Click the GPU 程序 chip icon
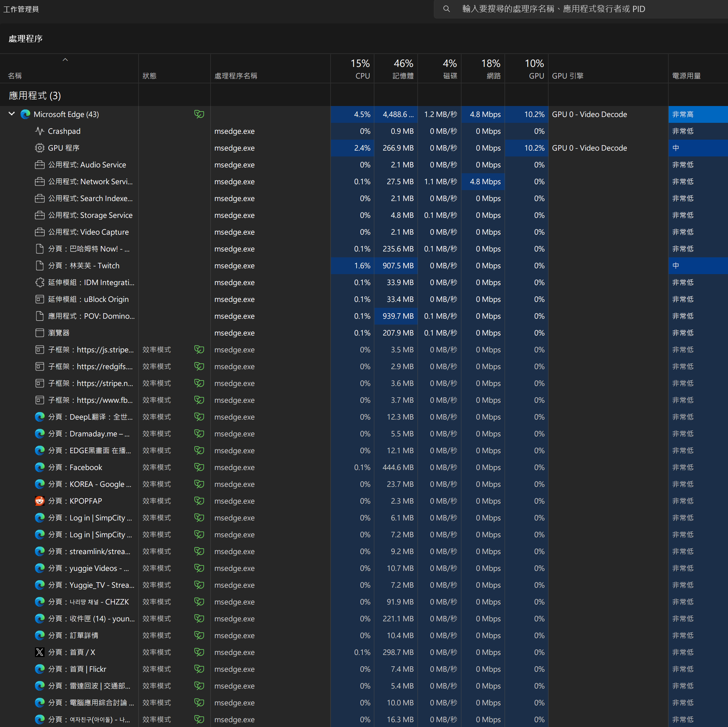Viewport: 728px width, 727px height. tap(39, 148)
